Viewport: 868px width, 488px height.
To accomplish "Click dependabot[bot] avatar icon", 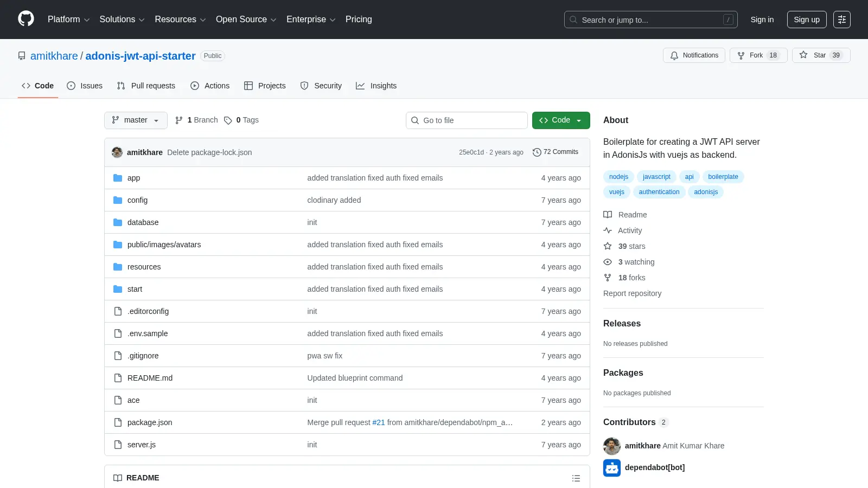I will click(x=612, y=467).
